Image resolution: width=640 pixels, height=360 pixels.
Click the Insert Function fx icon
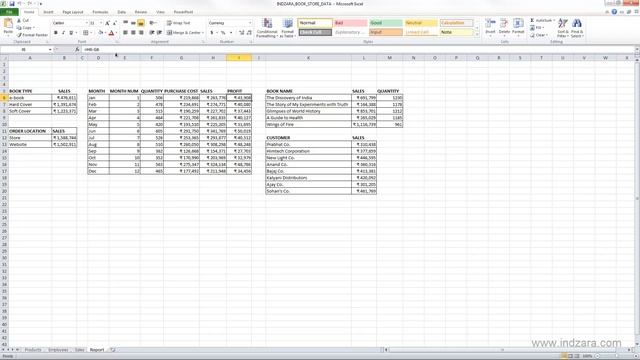point(77,49)
